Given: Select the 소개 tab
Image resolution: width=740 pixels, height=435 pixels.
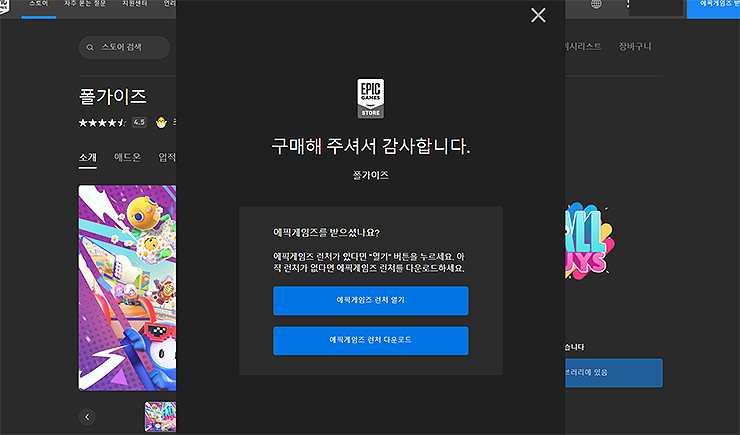Looking at the screenshot, I should [88, 158].
